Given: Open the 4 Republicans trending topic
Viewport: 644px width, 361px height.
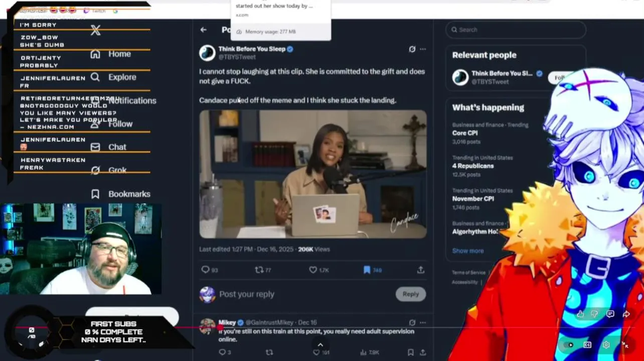Looking at the screenshot, I should (x=473, y=166).
